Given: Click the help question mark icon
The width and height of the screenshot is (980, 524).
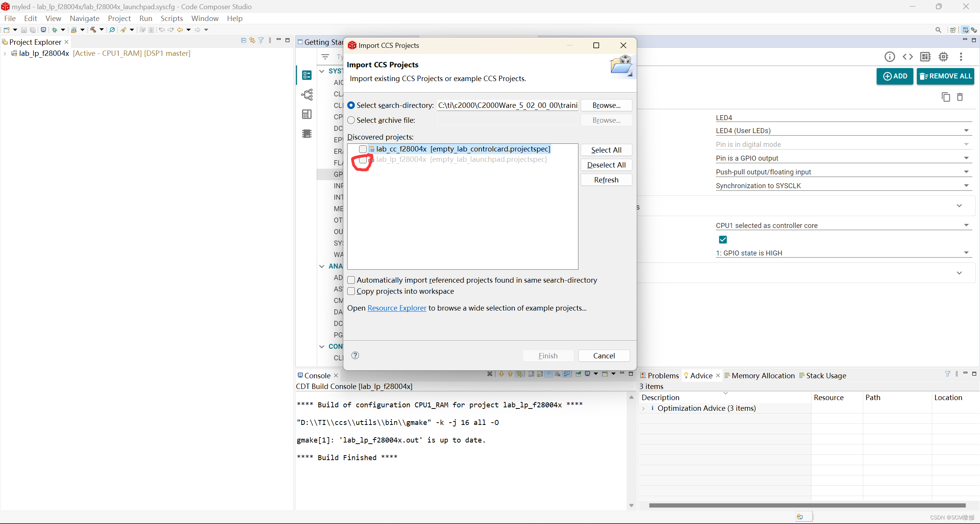Looking at the screenshot, I should click(x=355, y=355).
